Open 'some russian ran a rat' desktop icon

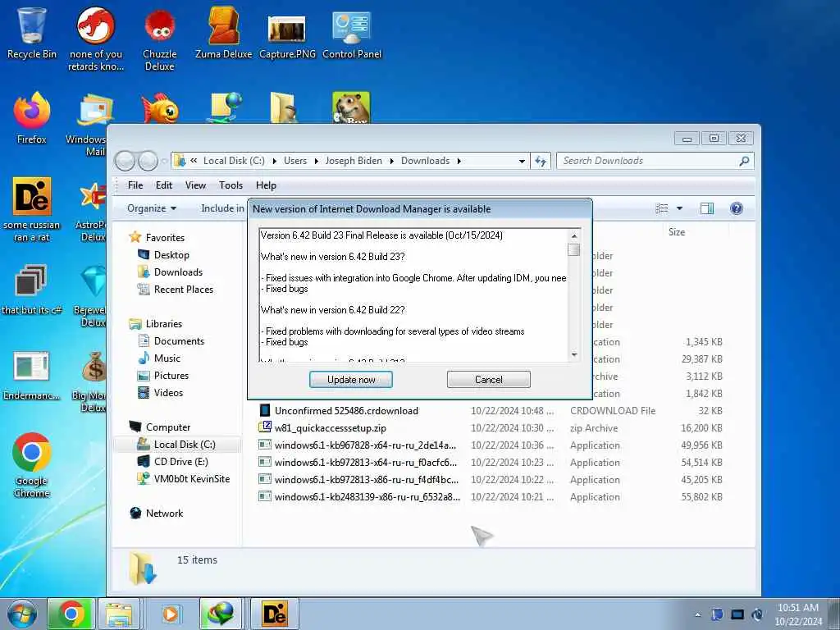(x=32, y=209)
